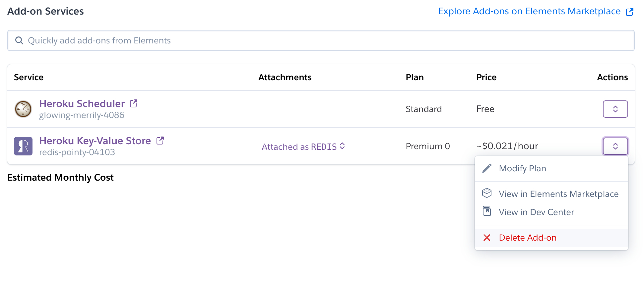The height and width of the screenshot is (287, 644).
Task: Collapse actions dropdown for Key-Value Store
Action: point(615,146)
